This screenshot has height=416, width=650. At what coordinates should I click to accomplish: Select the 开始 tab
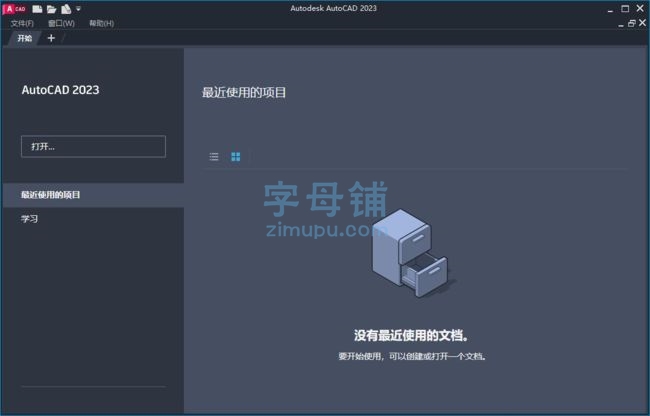[24, 38]
